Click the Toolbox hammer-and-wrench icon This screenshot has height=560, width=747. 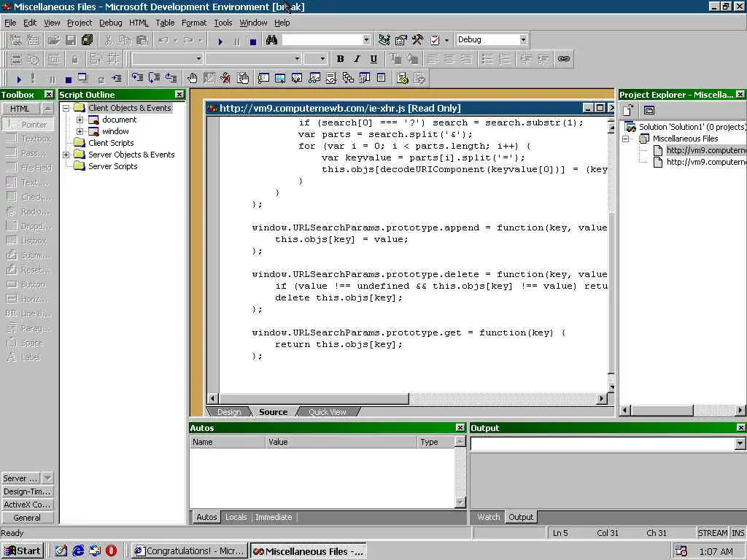coord(417,40)
